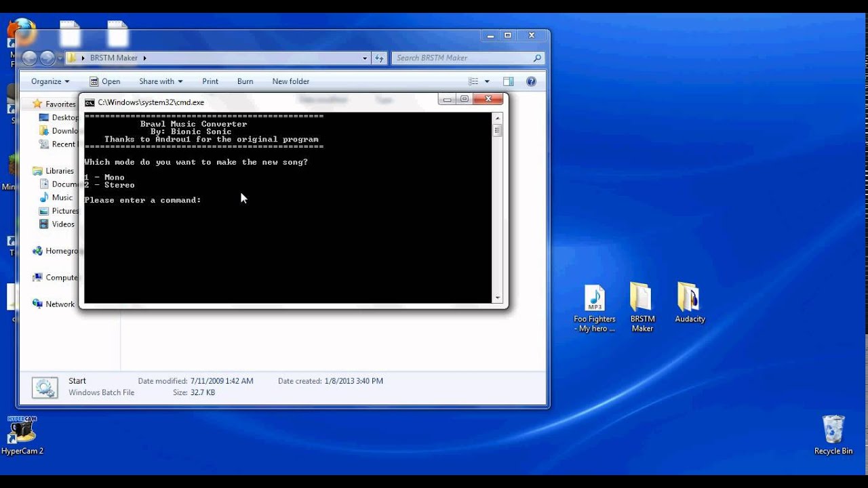Click cmd window scrollbar thumb
The height and width of the screenshot is (488, 868).
click(x=498, y=129)
